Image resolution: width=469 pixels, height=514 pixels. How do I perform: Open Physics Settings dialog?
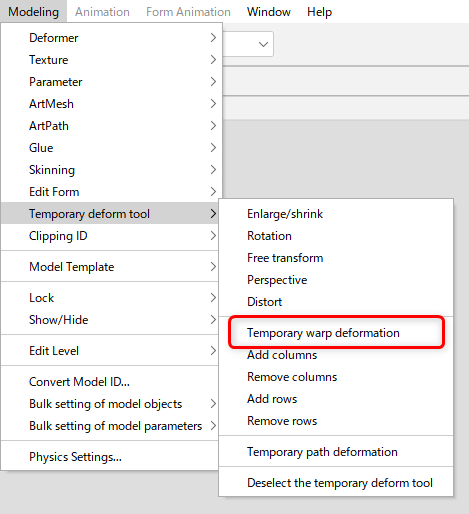[x=109, y=457]
